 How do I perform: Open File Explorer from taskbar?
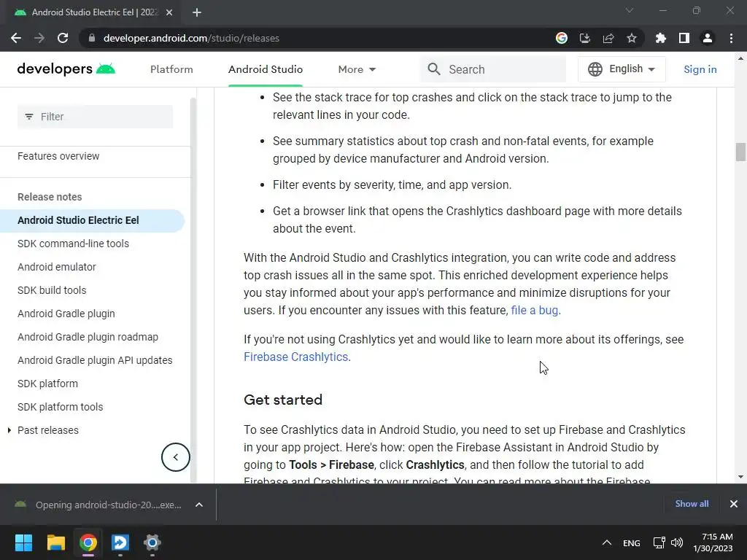click(55, 542)
